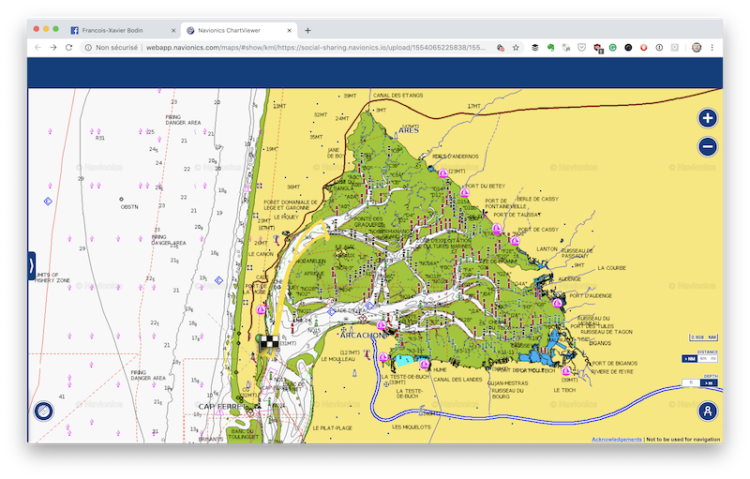Image resolution: width=750 pixels, height=479 pixels.
Task: Open the red Vivaldi-style extension icon
Action: click(644, 47)
